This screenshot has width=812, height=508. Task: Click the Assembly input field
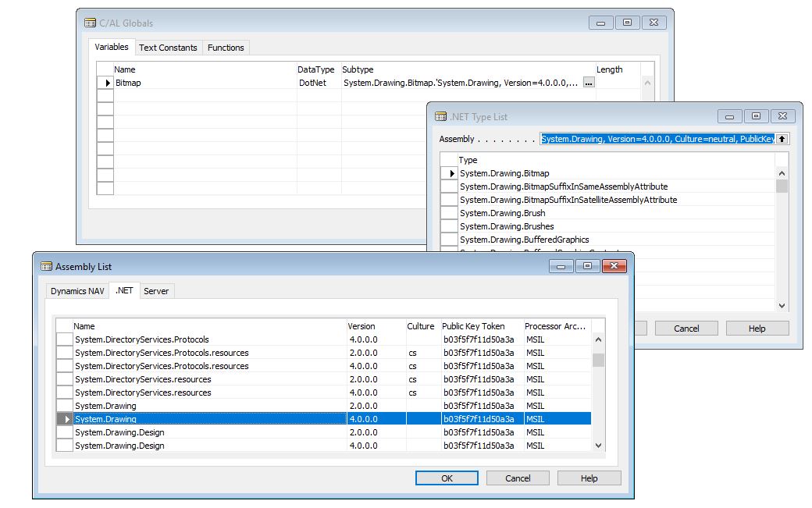pyautogui.click(x=657, y=139)
